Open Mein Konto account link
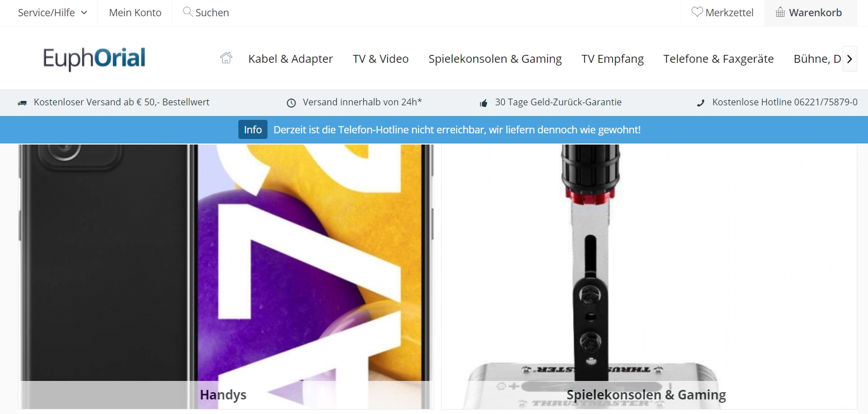868x414 pixels. coord(135,13)
